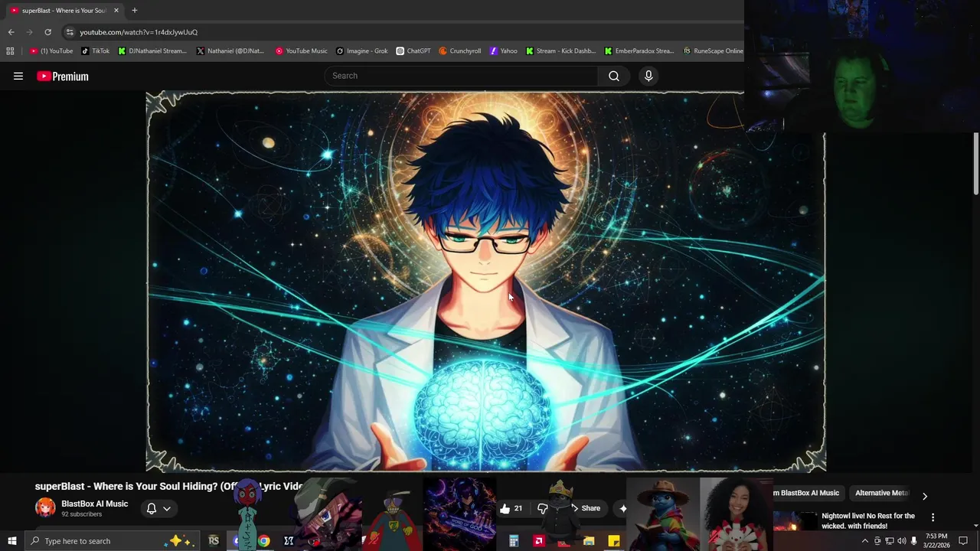Open three-dot menu for Nightowl live video
980x551 pixels.
point(933,517)
